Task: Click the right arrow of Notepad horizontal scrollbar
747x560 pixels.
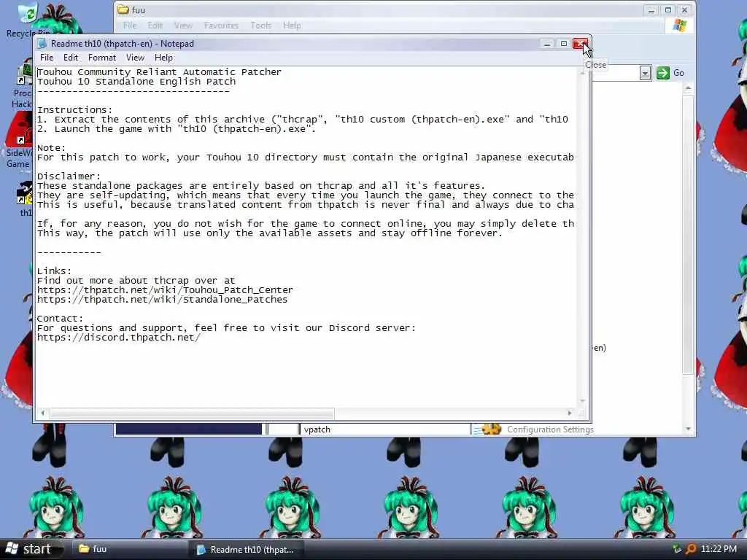Action: point(569,413)
